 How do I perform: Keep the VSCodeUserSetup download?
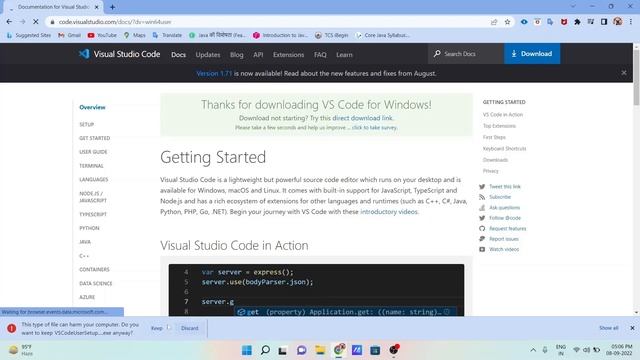[x=157, y=328]
